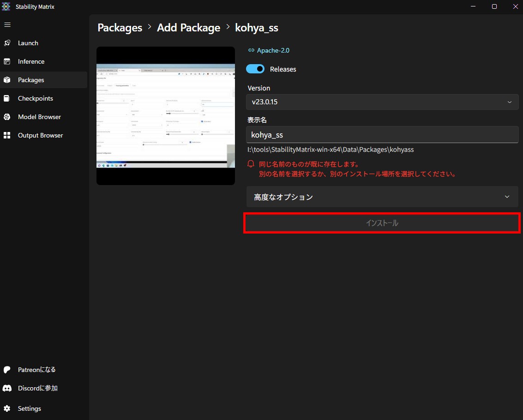Click the インストール button
Screen dimensions: 523x420
pos(382,223)
